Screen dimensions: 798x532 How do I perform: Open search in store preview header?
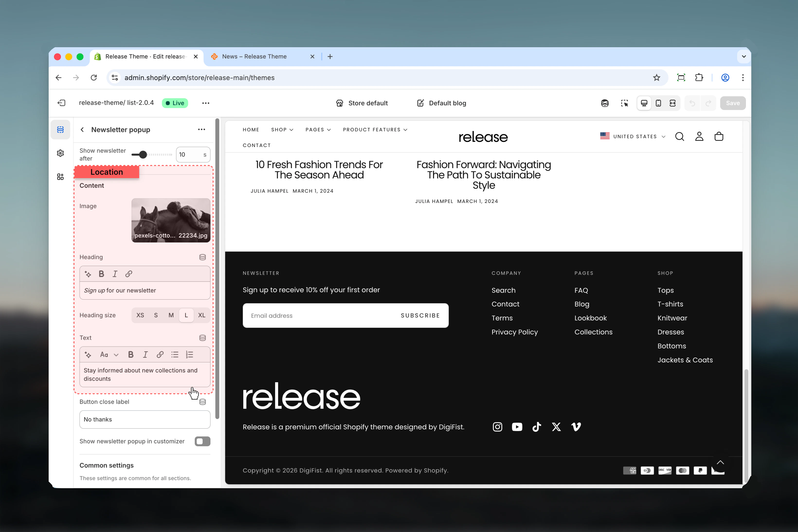click(x=679, y=136)
